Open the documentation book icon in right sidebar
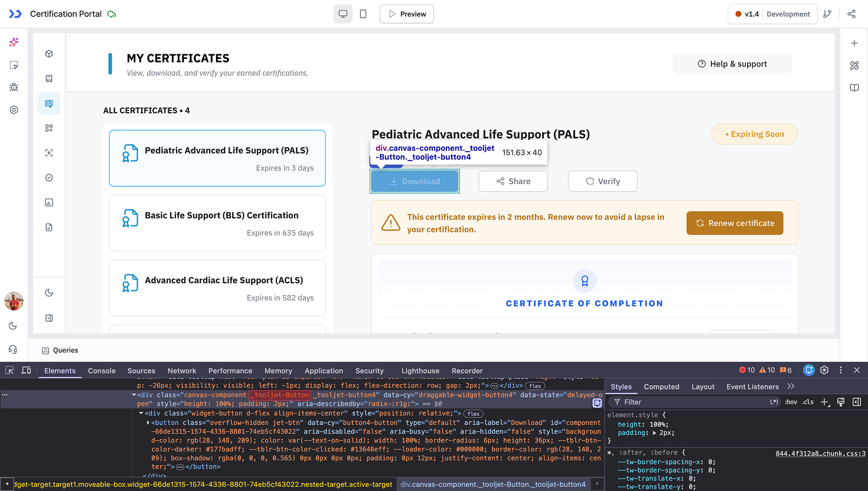868x491 pixels. pyautogui.click(x=854, y=88)
